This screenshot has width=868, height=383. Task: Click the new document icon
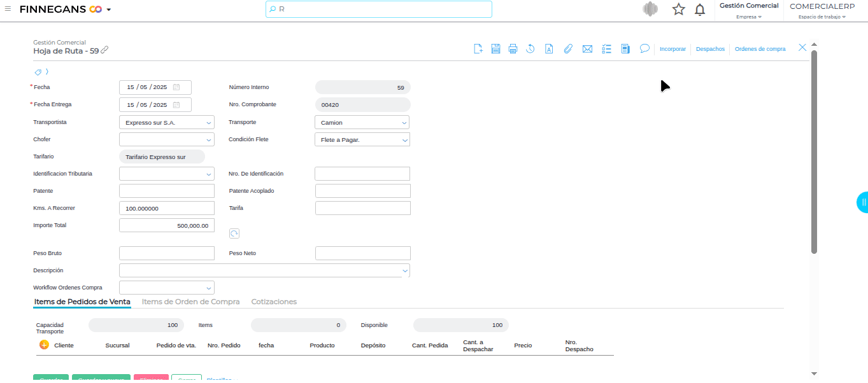coord(478,49)
